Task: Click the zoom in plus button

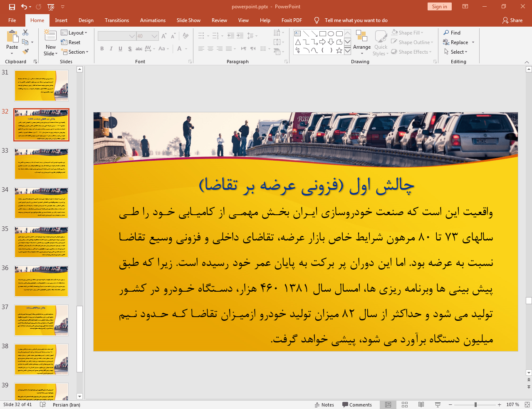Action: pos(499,404)
